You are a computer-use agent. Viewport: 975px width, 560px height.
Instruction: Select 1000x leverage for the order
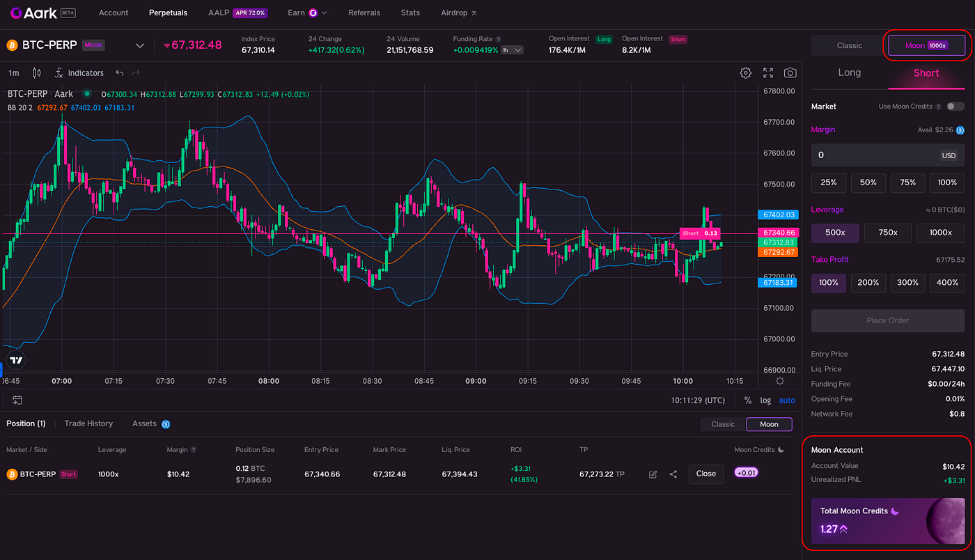pos(940,233)
